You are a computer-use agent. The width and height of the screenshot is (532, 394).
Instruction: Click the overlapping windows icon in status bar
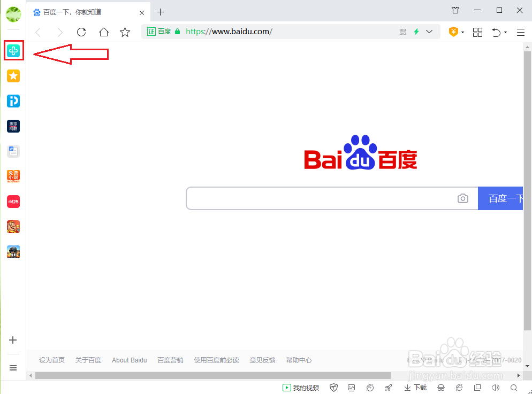(477, 388)
